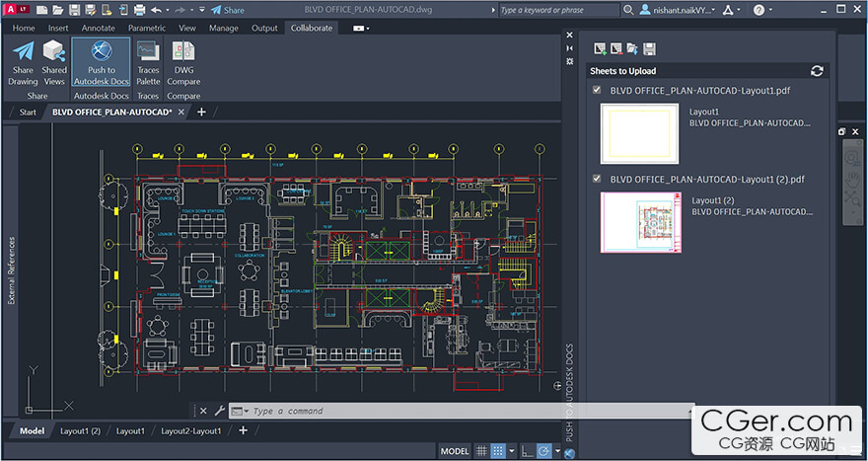Save to Web & Mobile icon
The image size is (868, 461).
click(123, 10)
